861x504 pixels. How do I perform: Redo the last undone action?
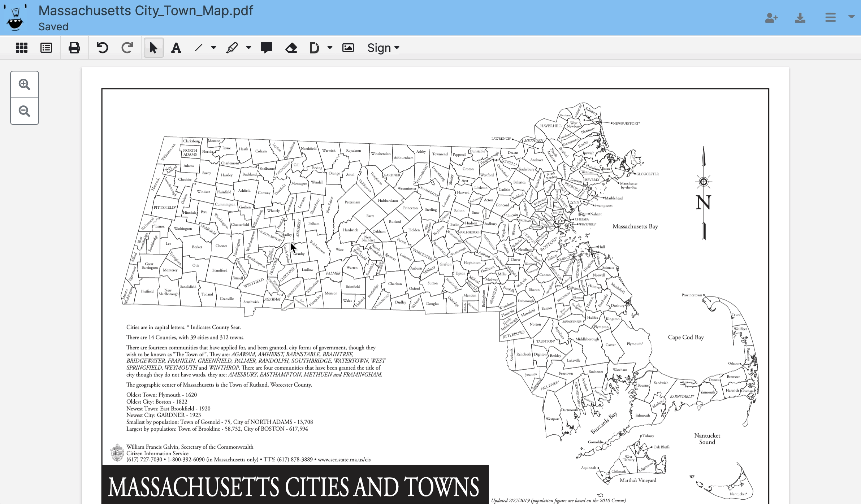tap(127, 48)
